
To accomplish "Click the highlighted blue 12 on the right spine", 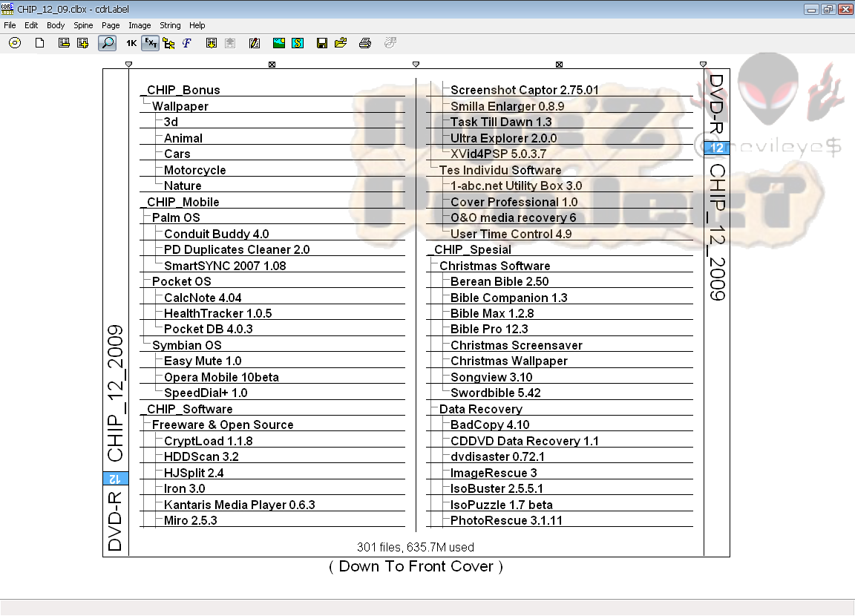I will 715,148.
